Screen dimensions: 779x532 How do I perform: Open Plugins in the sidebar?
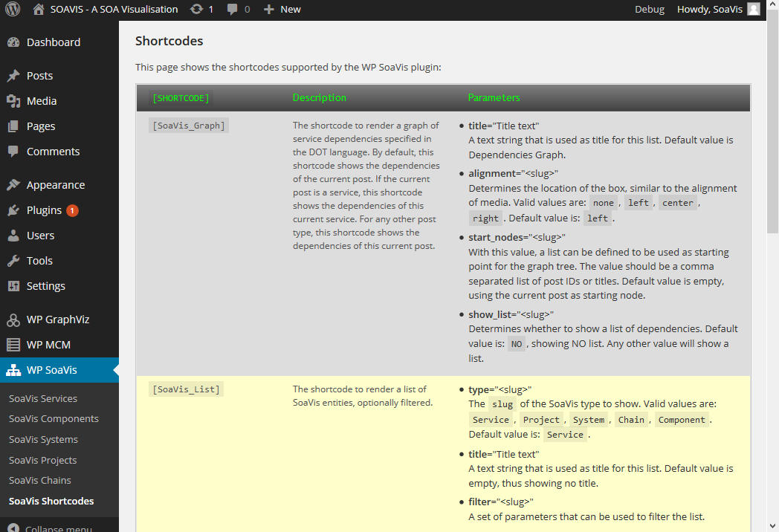click(44, 210)
